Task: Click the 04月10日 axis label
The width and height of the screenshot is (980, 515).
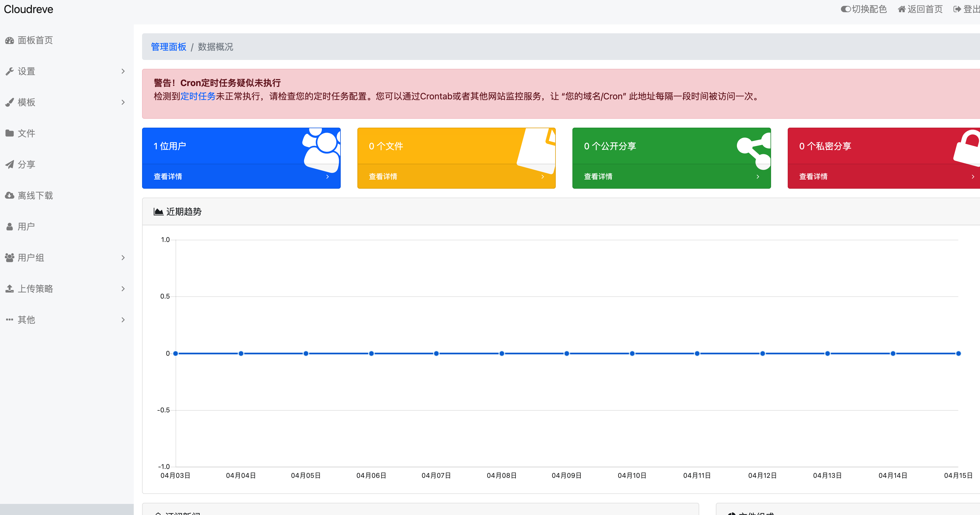Action: pyautogui.click(x=632, y=475)
